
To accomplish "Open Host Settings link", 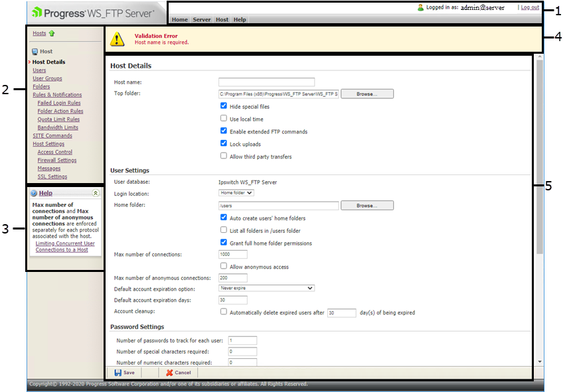I will [x=48, y=144].
